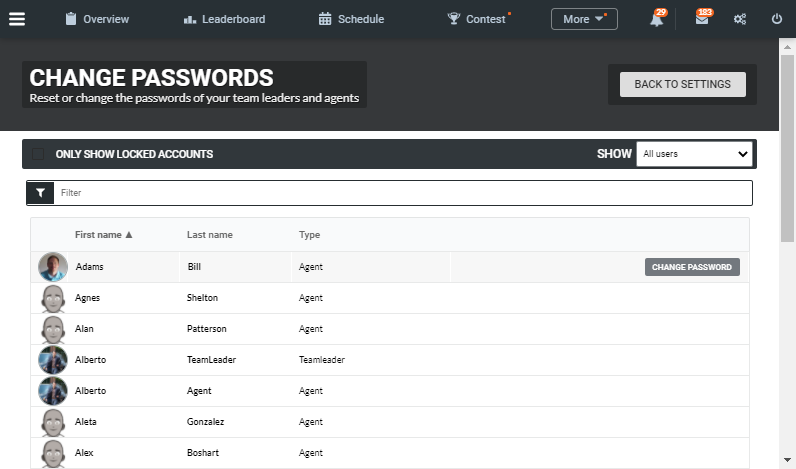Click the filter funnel icon
Viewport: 796px width, 469px height.
pos(40,193)
